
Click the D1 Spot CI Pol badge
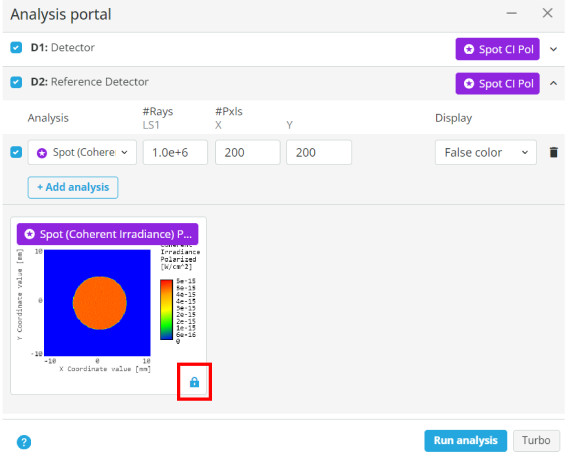click(x=497, y=49)
